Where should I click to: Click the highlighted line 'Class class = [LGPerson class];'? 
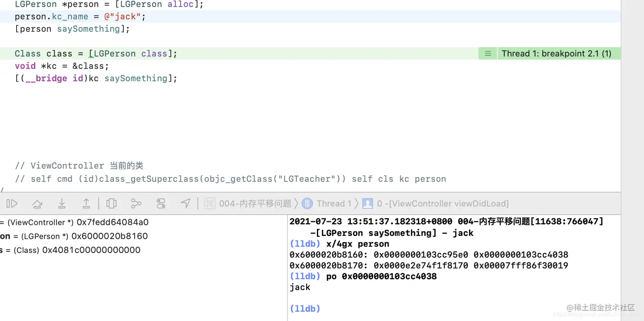[96, 54]
